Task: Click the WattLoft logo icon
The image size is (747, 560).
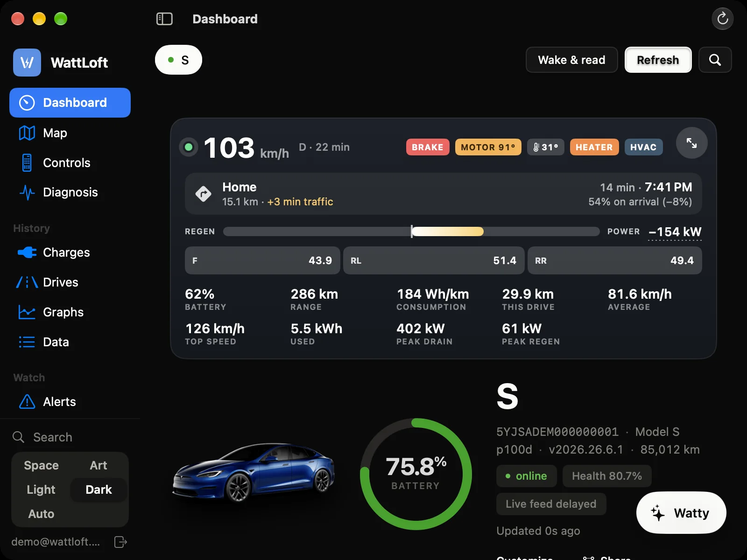Action: pos(27,63)
